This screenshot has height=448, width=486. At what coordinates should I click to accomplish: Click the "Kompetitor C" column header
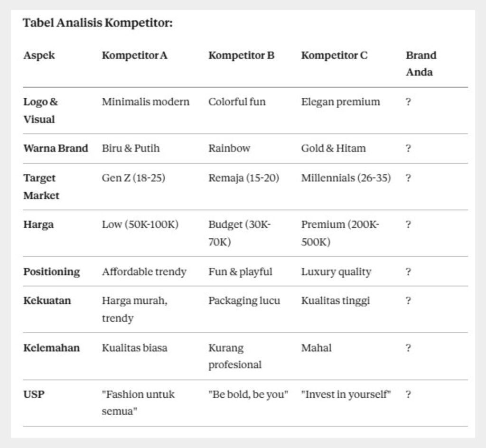coord(334,55)
